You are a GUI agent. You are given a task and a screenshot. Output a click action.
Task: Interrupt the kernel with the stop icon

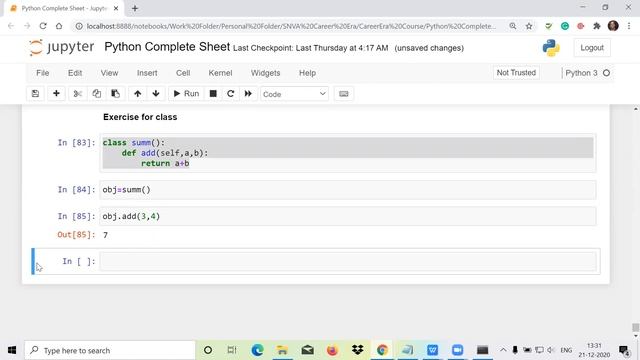click(213, 93)
